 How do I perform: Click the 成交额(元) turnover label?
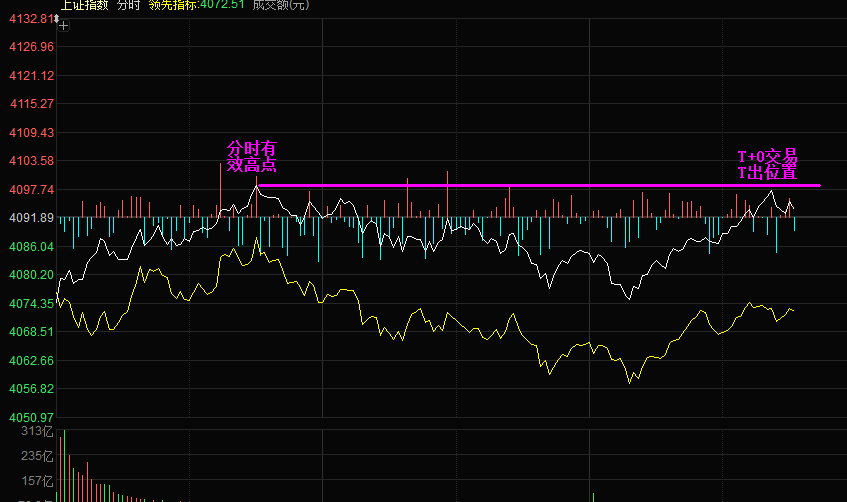tap(281, 5)
